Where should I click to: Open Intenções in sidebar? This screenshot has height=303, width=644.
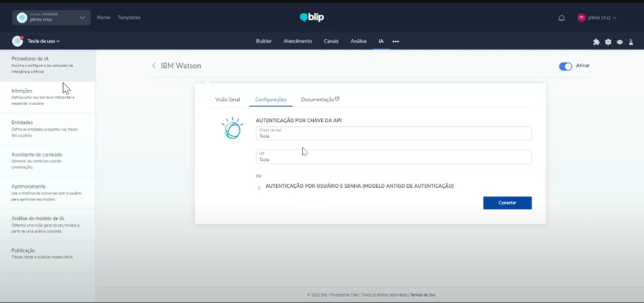48,97
